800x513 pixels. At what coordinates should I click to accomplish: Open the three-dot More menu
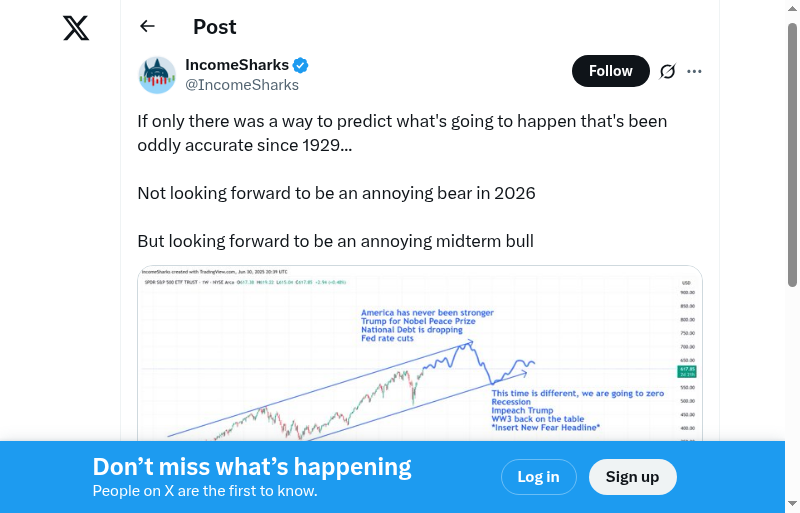(x=695, y=71)
